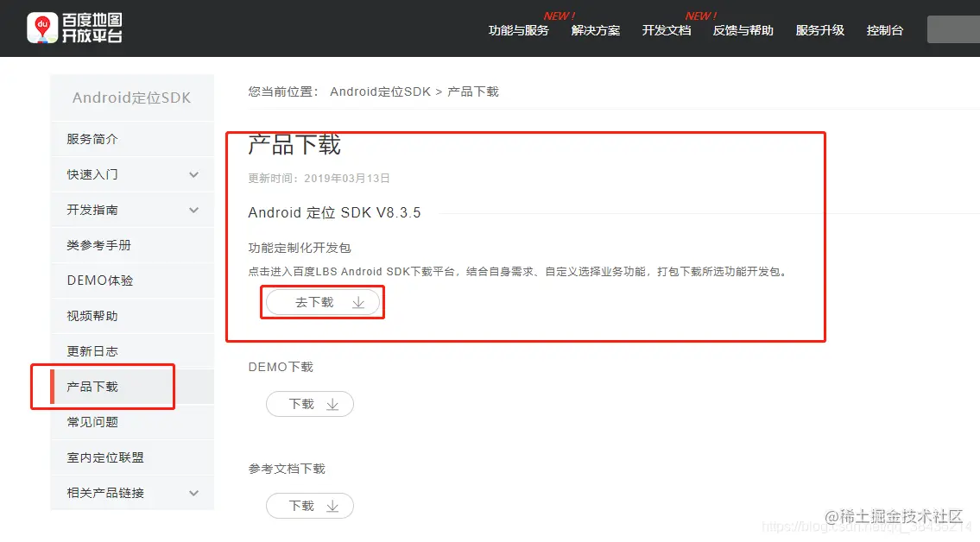Open the 开发文档 menu

point(667,30)
